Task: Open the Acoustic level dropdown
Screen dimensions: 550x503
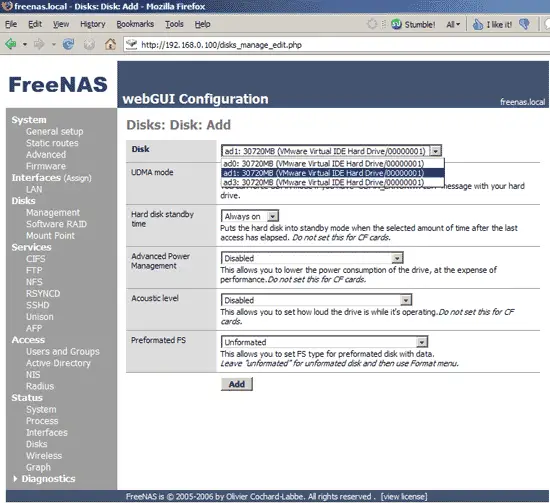Action: pos(405,300)
